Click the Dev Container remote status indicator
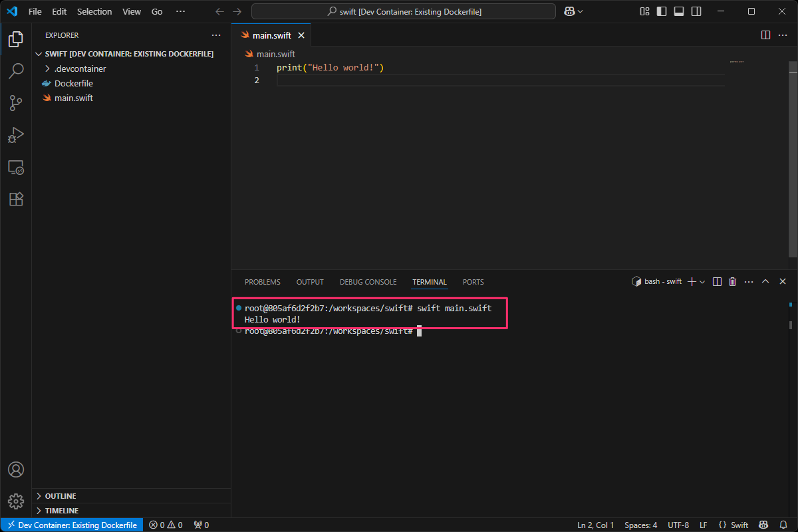Viewport: 798px width, 532px height. [72, 525]
